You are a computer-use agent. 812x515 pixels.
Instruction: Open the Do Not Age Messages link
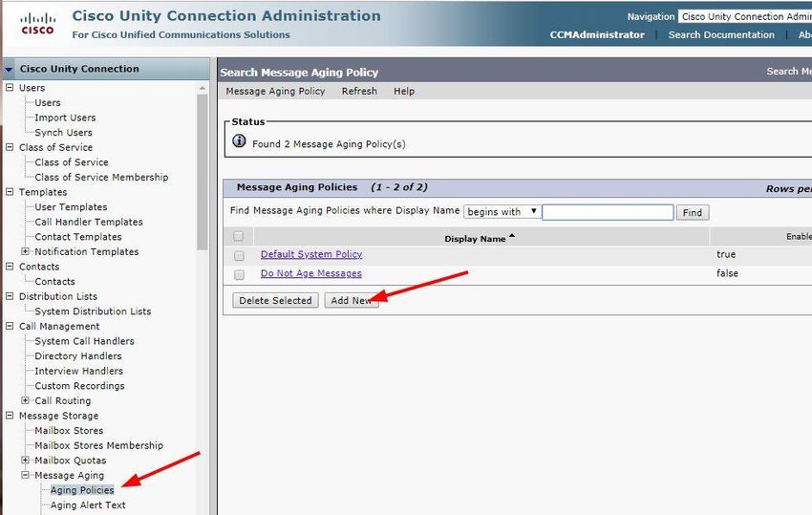pyautogui.click(x=311, y=273)
